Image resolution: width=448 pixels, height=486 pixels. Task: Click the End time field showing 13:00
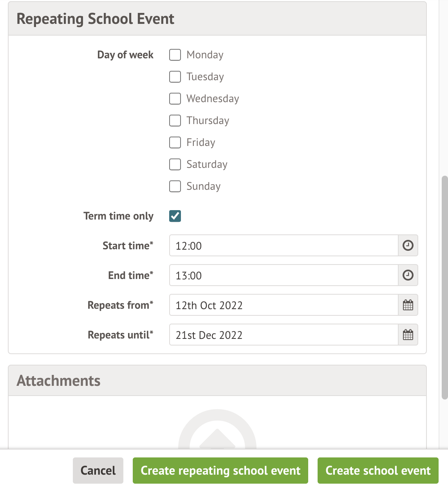284,275
